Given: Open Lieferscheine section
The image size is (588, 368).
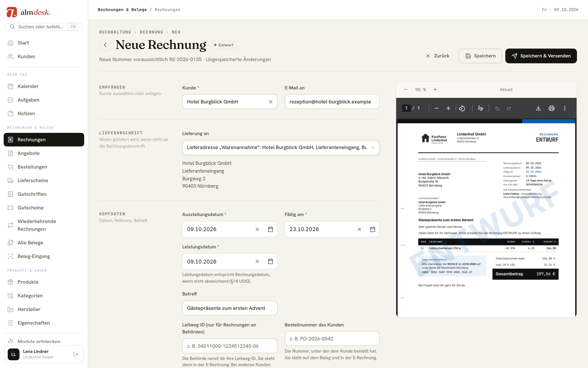Looking at the screenshot, I should point(44,181).
